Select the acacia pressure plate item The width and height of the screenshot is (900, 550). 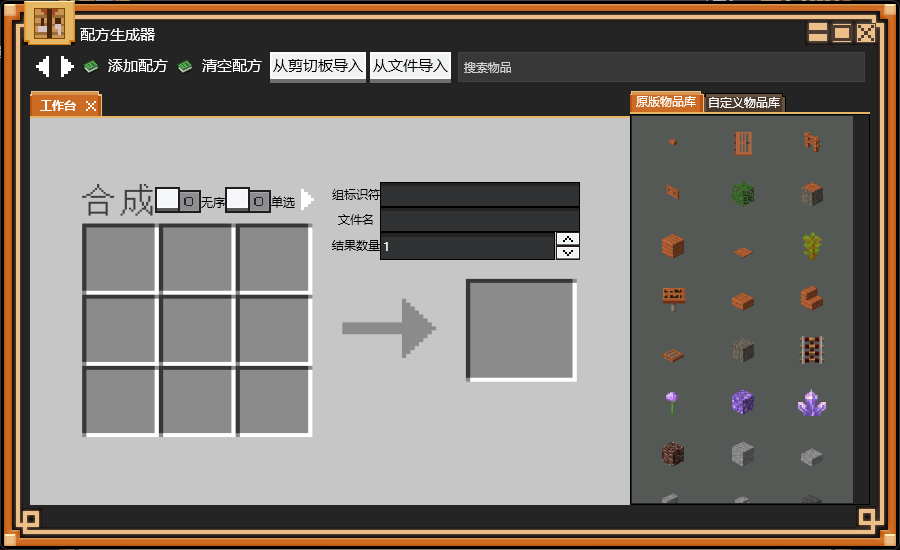click(x=743, y=251)
